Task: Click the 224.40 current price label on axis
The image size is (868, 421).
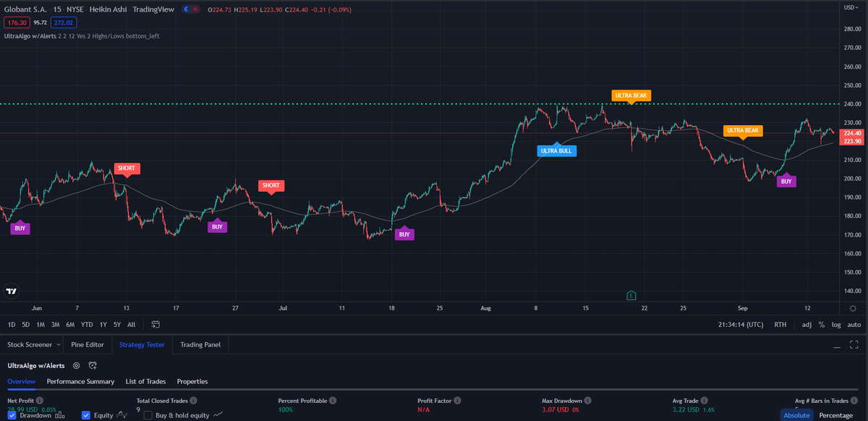Action: [853, 133]
